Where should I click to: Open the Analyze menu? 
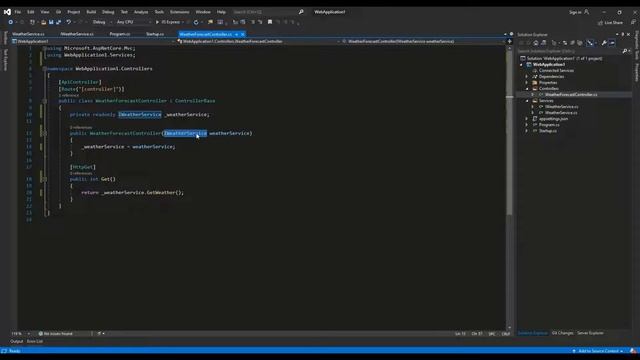click(x=141, y=12)
